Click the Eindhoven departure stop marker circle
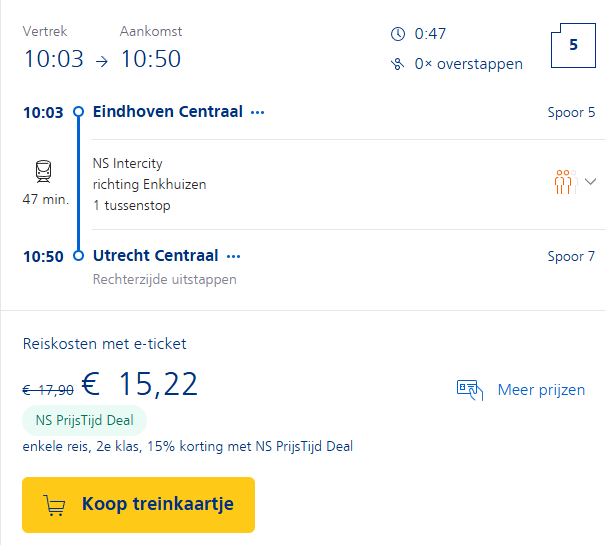The image size is (606, 545). coord(78,112)
